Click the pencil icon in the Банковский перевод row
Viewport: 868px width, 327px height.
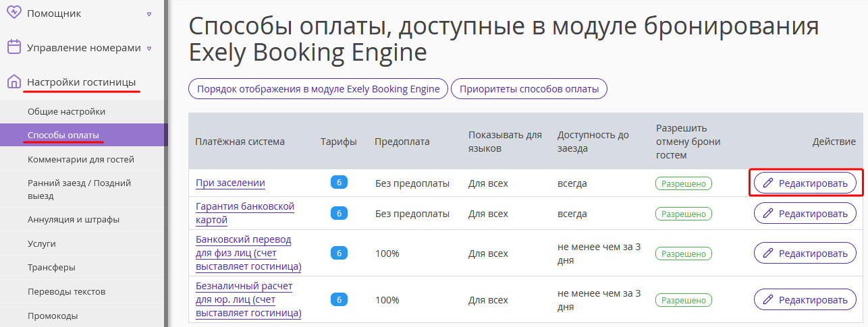pos(767,254)
